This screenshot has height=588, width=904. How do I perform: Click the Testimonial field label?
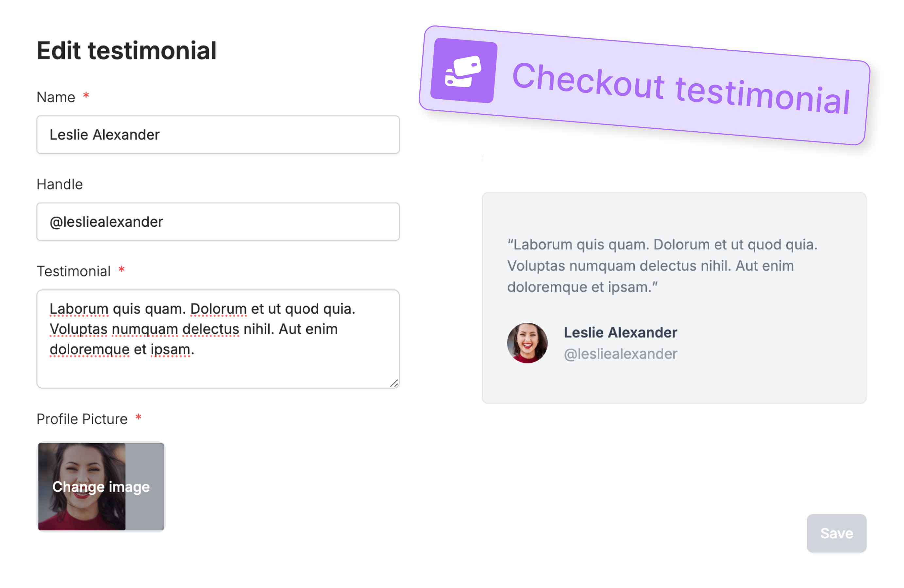coord(74,271)
